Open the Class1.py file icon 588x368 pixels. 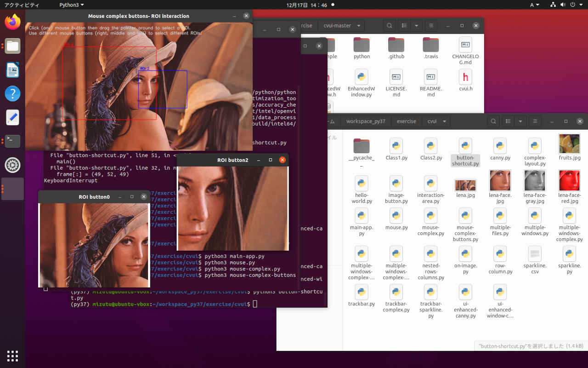pyautogui.click(x=396, y=146)
